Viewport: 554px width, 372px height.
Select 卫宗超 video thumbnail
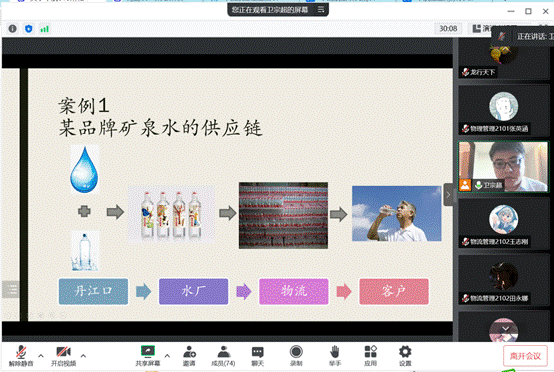click(503, 167)
